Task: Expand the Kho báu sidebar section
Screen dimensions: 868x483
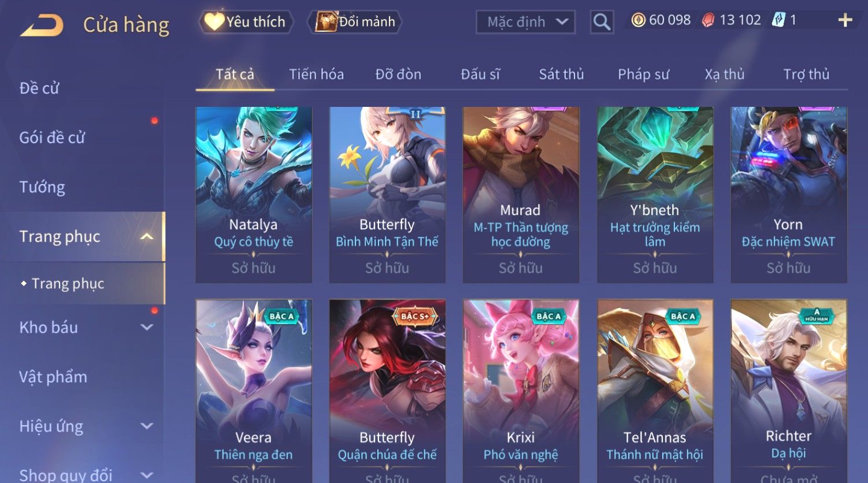Action: tap(147, 328)
